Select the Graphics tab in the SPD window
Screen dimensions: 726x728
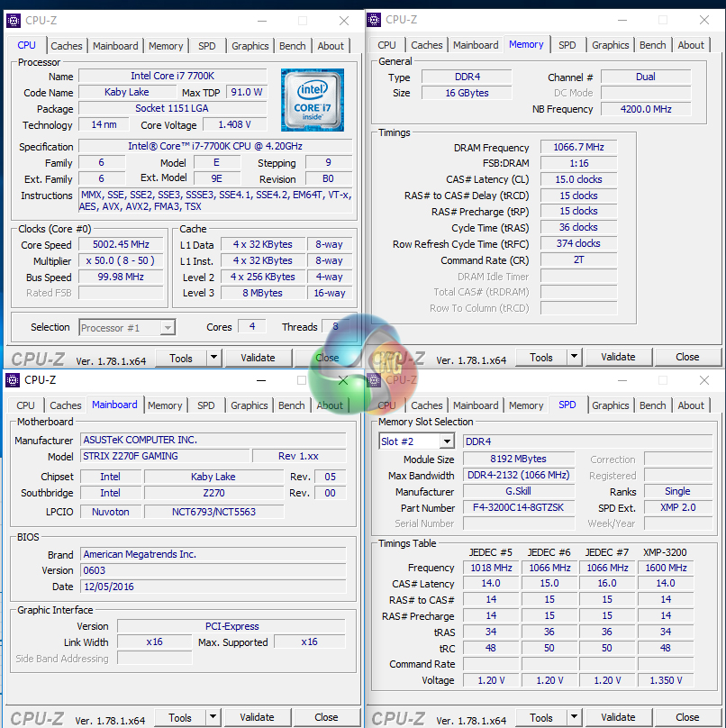tap(610, 405)
